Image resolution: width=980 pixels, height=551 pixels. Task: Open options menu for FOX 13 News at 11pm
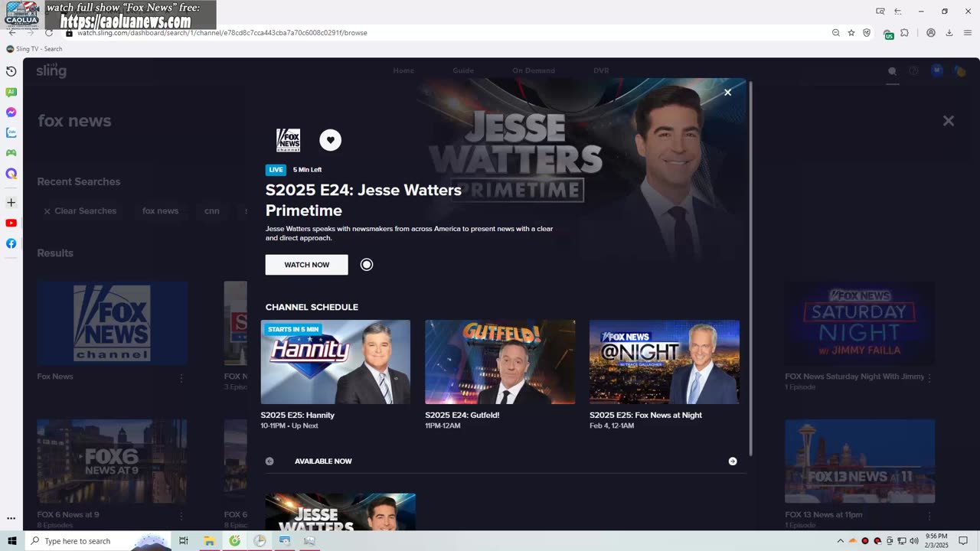[x=930, y=517]
